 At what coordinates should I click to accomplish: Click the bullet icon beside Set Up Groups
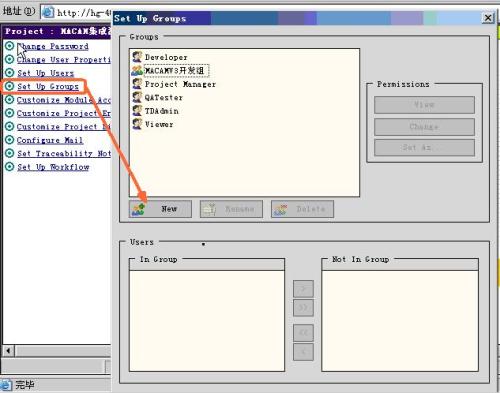[x=10, y=86]
